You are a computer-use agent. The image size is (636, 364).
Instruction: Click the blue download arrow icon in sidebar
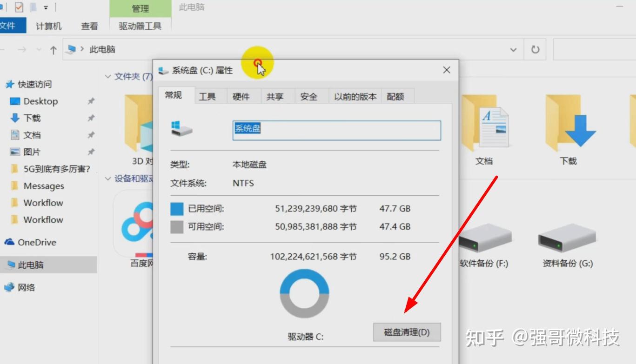pos(15,118)
